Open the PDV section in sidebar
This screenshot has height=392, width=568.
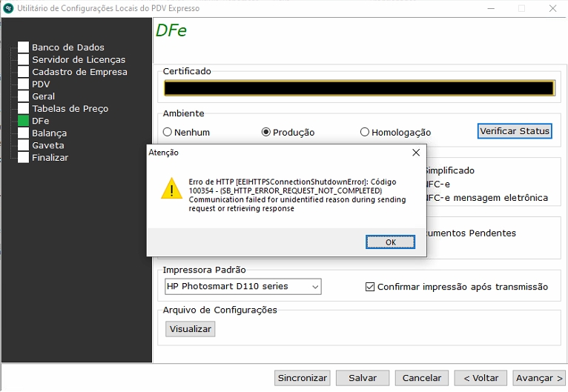[x=41, y=84]
